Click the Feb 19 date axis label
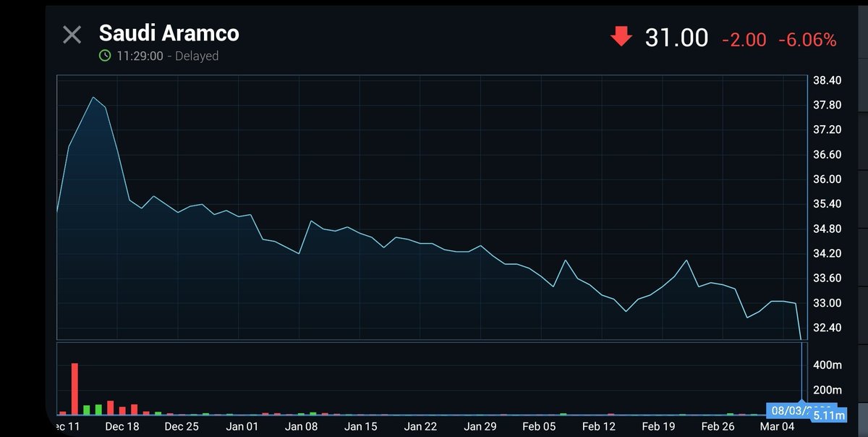Image resolution: width=868 pixels, height=437 pixels. click(x=658, y=427)
